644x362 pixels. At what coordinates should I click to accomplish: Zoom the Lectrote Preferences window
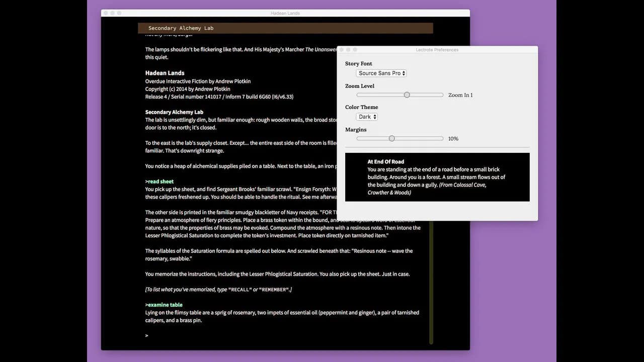click(355, 50)
